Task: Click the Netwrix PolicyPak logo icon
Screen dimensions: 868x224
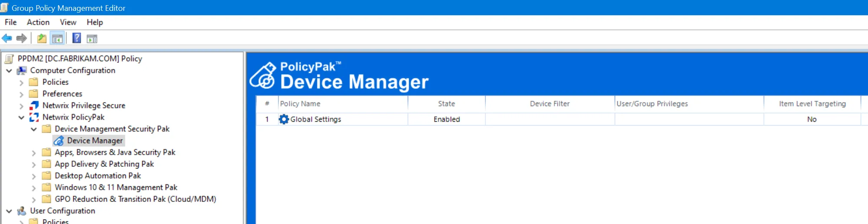Action: pos(34,117)
